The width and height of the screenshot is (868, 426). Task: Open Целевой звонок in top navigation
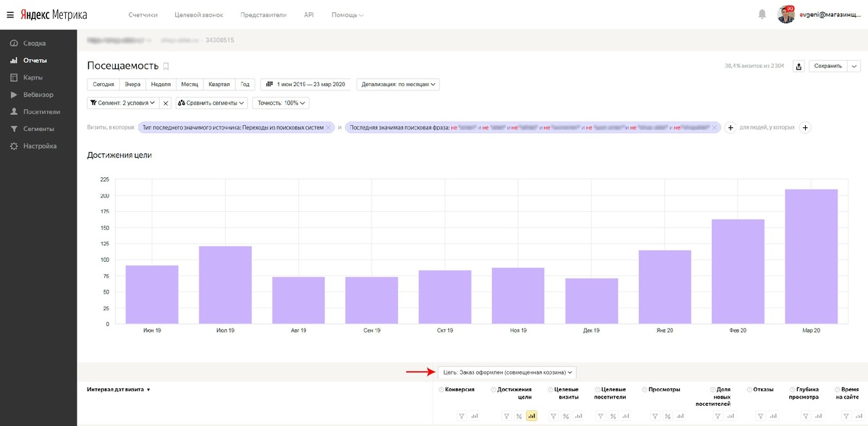click(197, 14)
